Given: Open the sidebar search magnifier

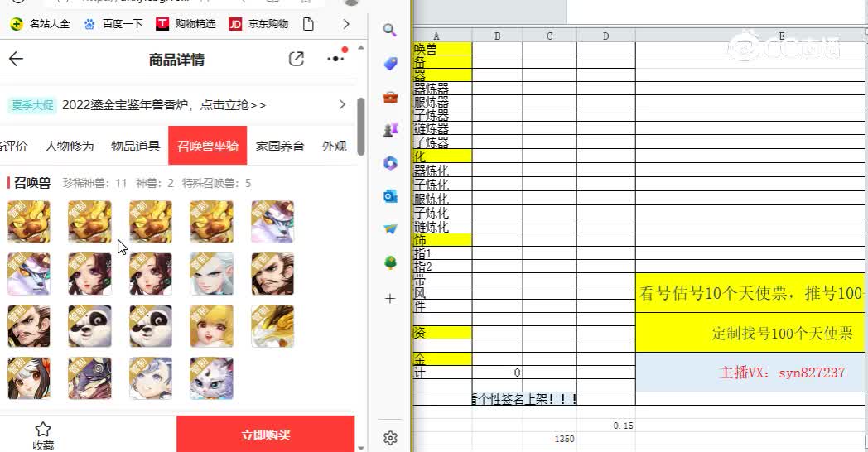Looking at the screenshot, I should tap(390, 30).
